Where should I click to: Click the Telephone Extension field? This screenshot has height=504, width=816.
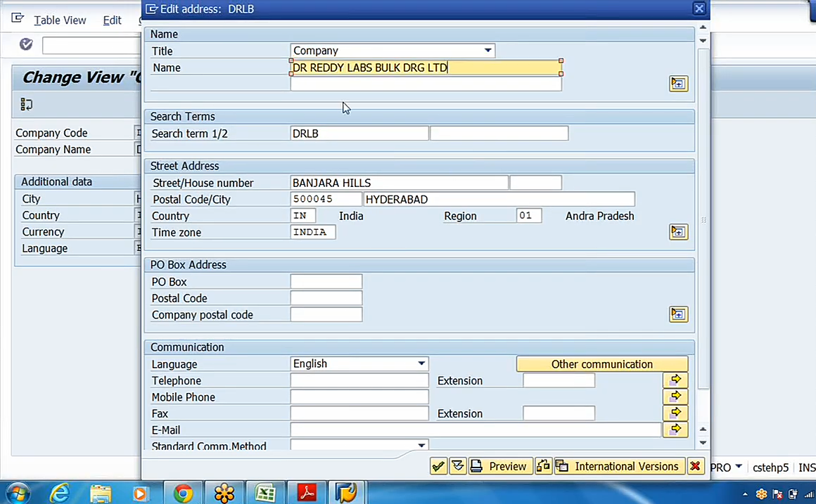tap(559, 380)
